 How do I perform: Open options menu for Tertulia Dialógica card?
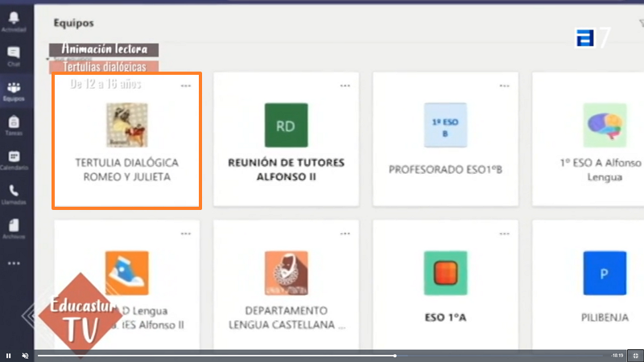[186, 86]
